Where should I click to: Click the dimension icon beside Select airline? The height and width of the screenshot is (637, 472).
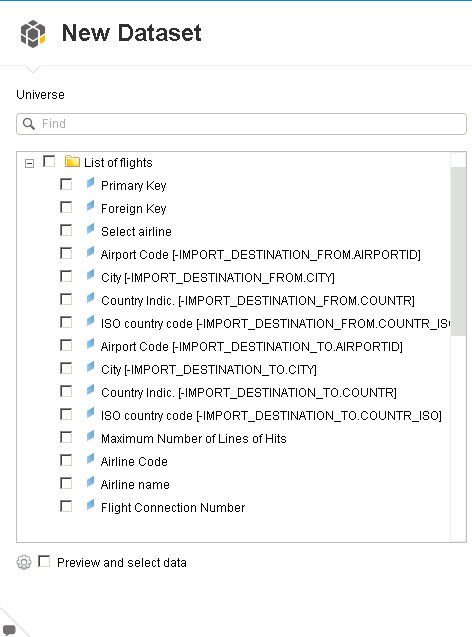(90, 230)
